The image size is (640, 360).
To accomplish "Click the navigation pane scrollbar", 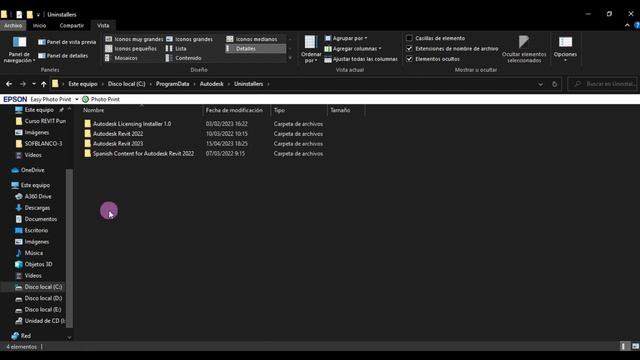I will point(69,247).
